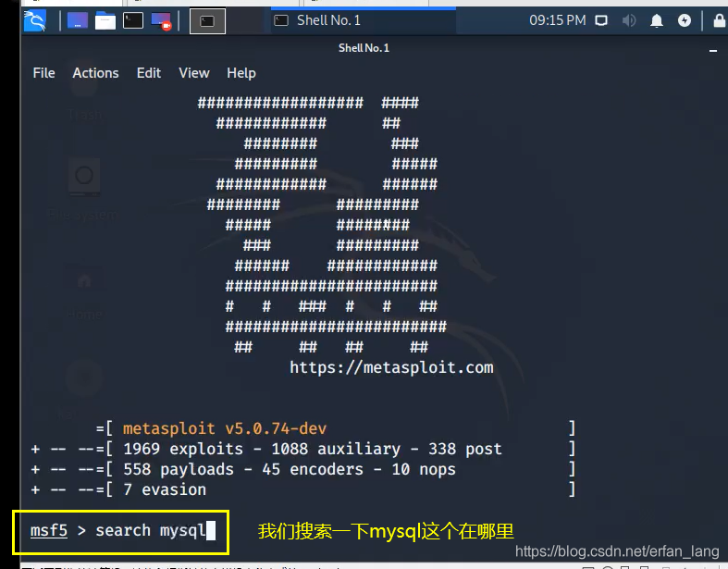Screen dimensions: 728x569
Task: Launch the terminal emulator panel icon
Action: pyautogui.click(x=133, y=21)
